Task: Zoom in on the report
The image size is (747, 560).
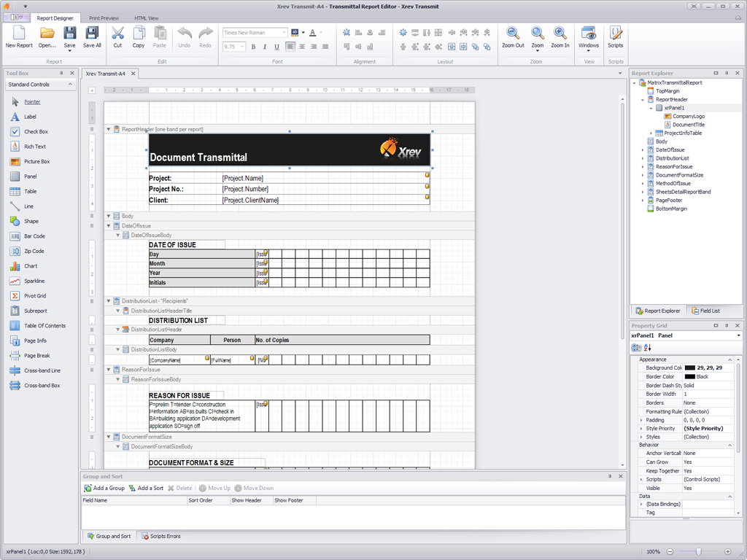Action: (560, 37)
